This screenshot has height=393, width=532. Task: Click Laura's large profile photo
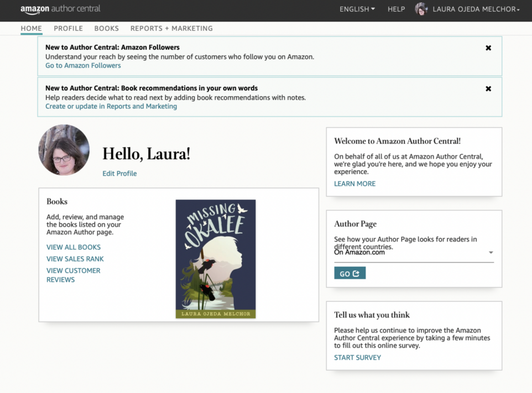(64, 150)
